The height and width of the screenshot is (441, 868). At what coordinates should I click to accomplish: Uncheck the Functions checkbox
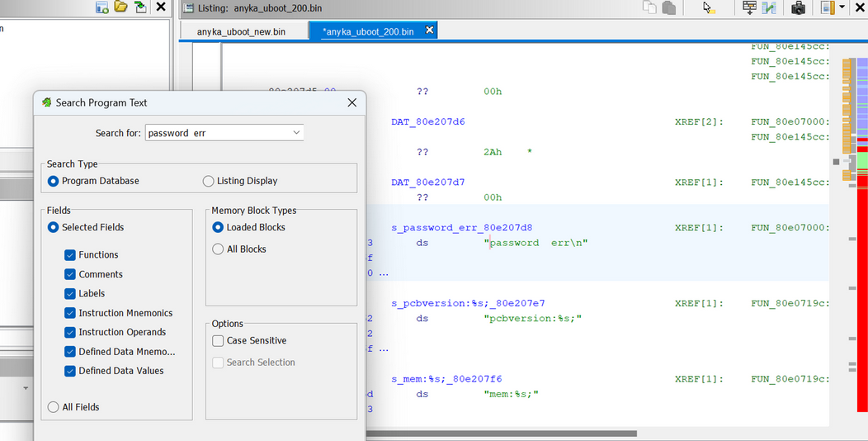pyautogui.click(x=70, y=255)
